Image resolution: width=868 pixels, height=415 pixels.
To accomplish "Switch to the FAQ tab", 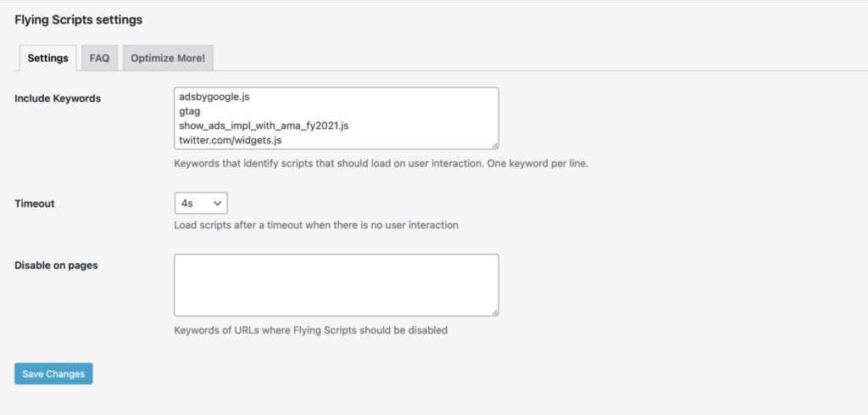I will point(99,58).
